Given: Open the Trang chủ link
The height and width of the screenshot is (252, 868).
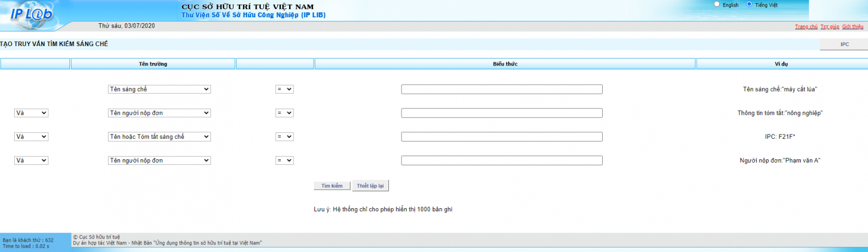Looking at the screenshot, I should click(x=806, y=27).
